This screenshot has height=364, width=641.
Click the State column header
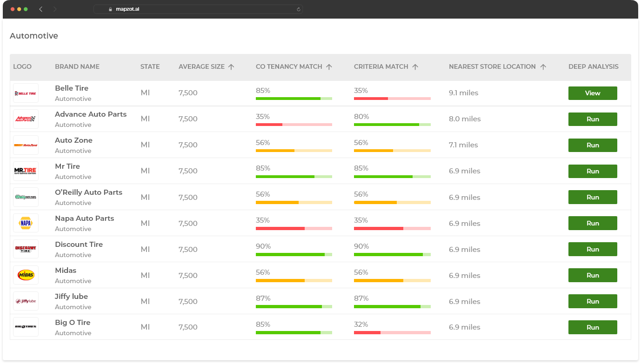(150, 67)
